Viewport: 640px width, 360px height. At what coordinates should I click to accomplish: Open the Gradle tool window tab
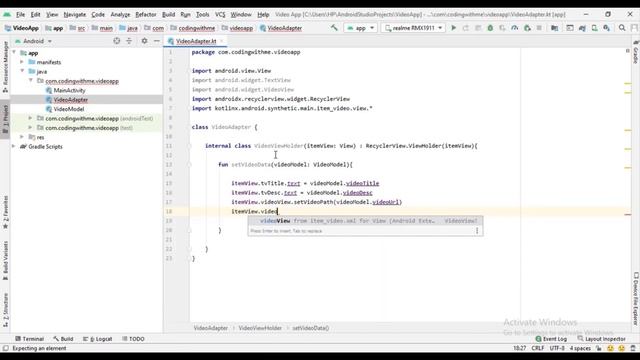click(636, 52)
